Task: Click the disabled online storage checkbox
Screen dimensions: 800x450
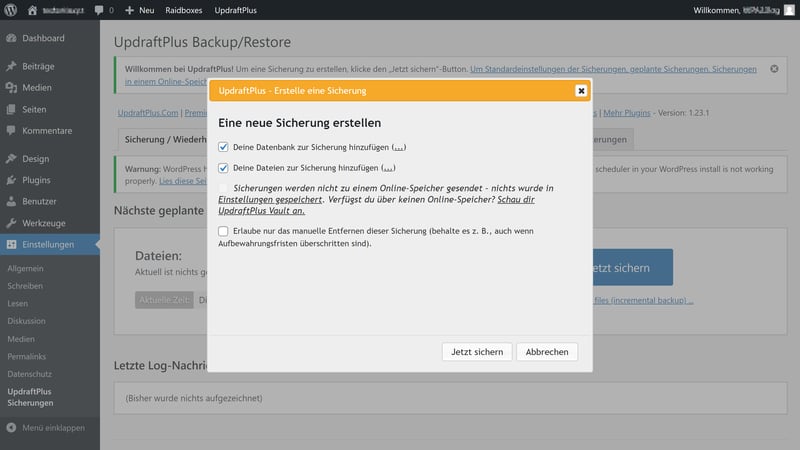Action: (223, 188)
